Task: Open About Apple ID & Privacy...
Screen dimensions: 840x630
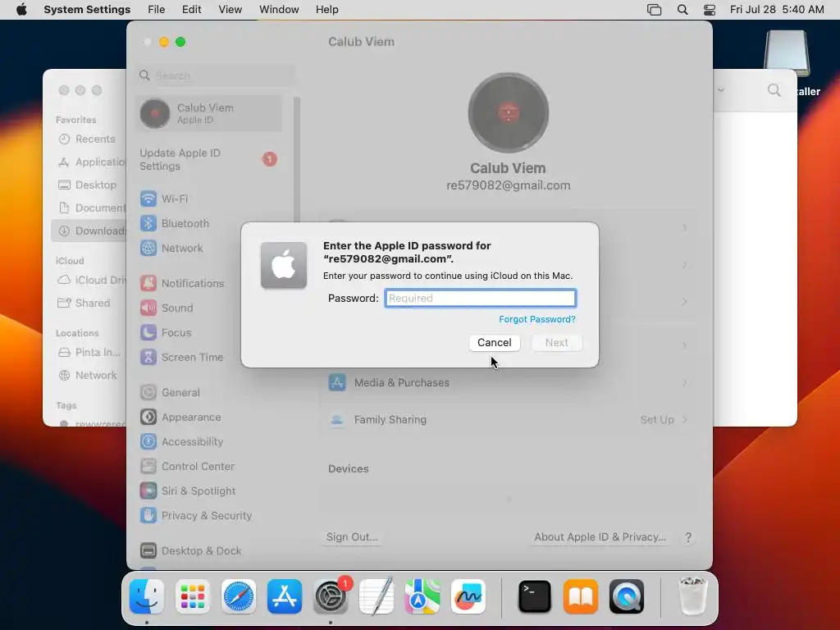Action: coord(600,537)
